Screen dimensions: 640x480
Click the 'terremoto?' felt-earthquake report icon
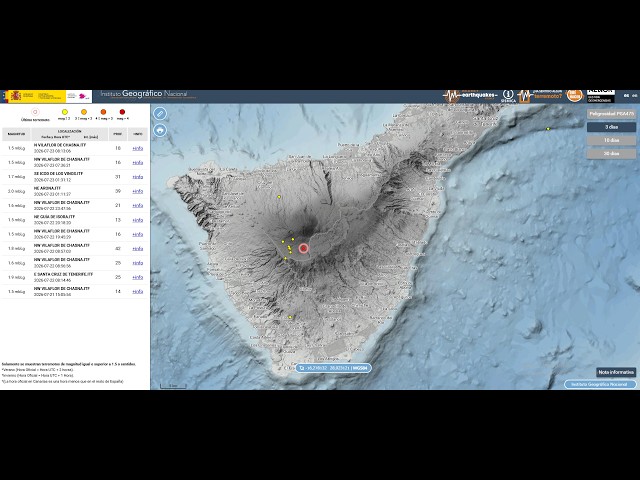[540, 96]
